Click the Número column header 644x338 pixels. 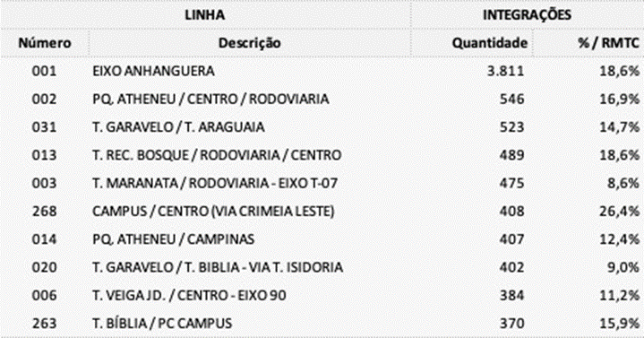click(45, 43)
